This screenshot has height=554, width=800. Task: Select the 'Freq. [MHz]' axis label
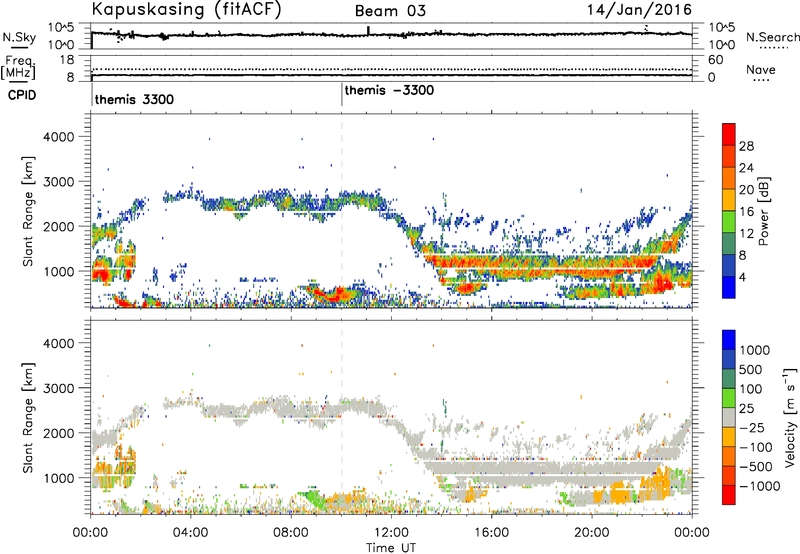click(x=18, y=67)
